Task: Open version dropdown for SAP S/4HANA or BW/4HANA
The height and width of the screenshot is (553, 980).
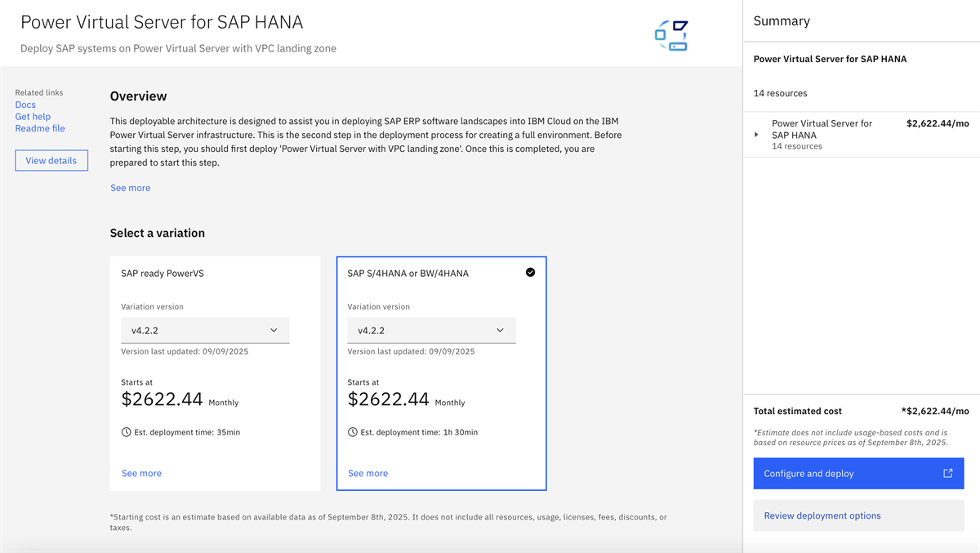Action: [431, 331]
